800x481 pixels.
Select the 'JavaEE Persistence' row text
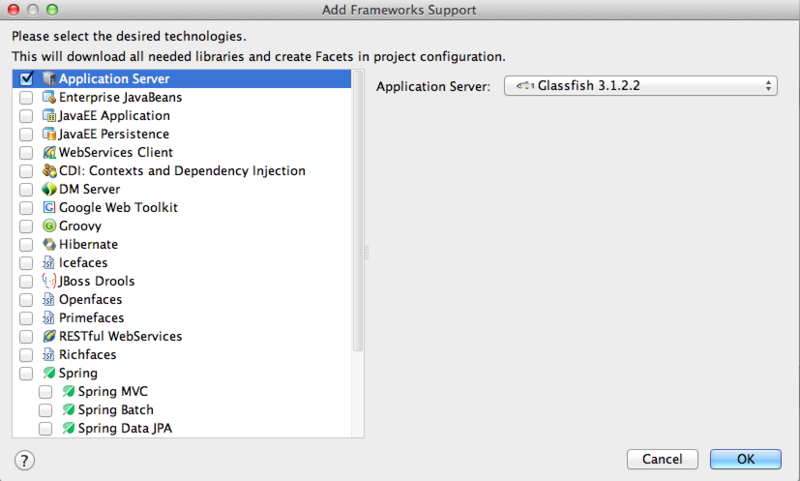click(x=114, y=134)
